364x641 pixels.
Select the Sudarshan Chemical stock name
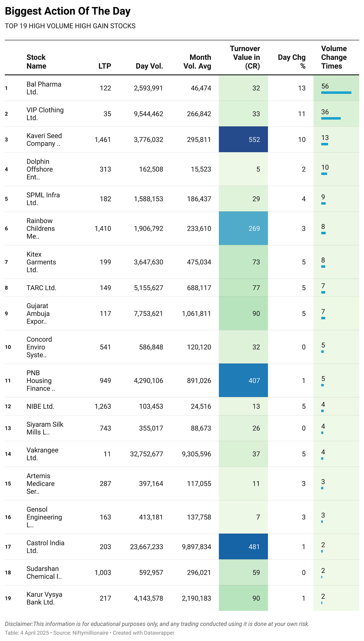(44, 573)
